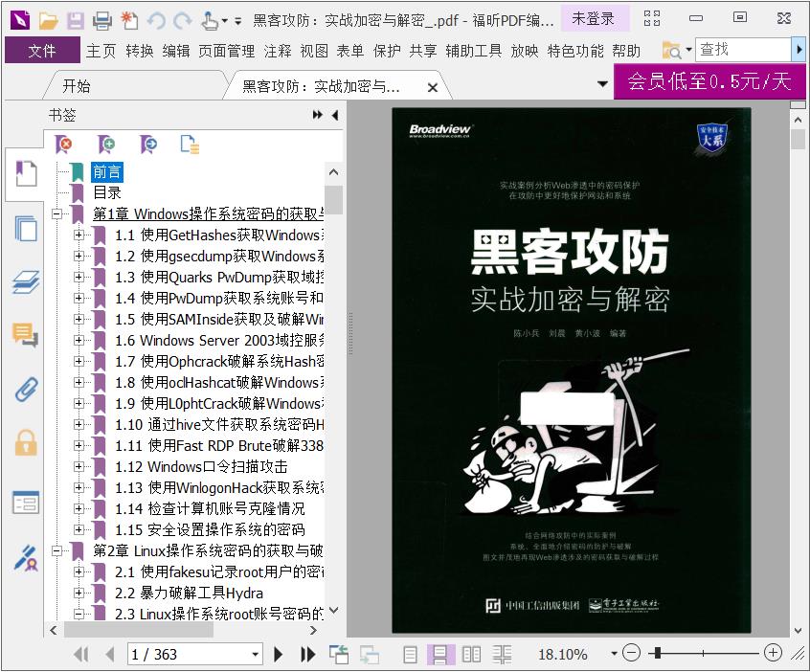Expand all bookmarks double-arrow icon
Viewport: 810px width, 672px height.
point(318,115)
